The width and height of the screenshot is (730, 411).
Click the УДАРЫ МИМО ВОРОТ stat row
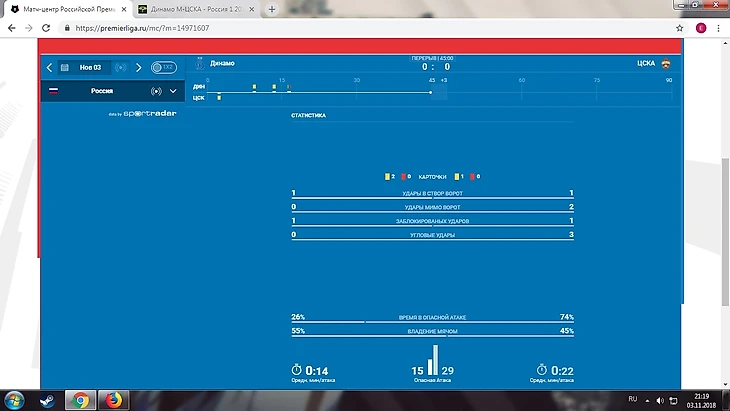pyautogui.click(x=433, y=208)
